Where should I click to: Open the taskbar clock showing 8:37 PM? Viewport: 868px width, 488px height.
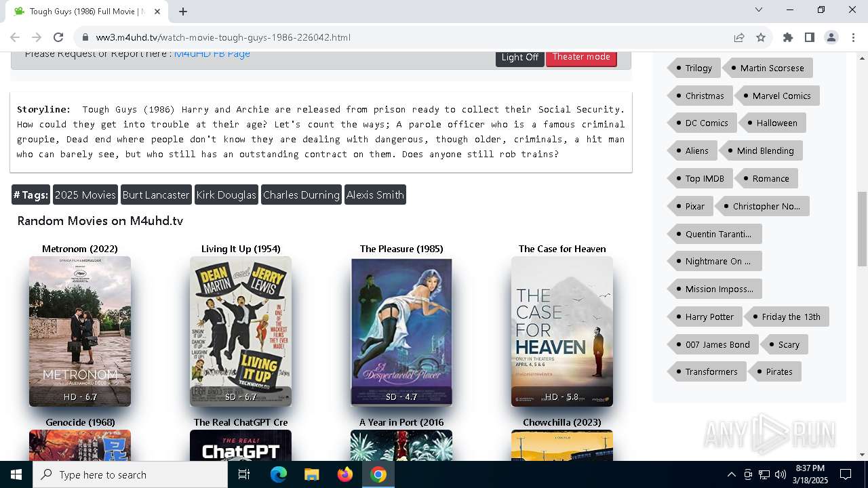coord(810,474)
